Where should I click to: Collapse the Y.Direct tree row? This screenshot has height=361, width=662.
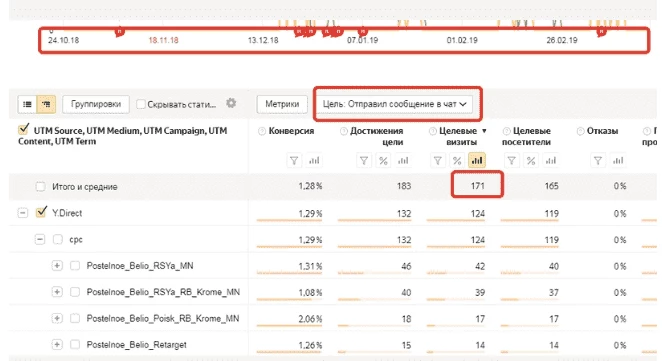pos(22,213)
